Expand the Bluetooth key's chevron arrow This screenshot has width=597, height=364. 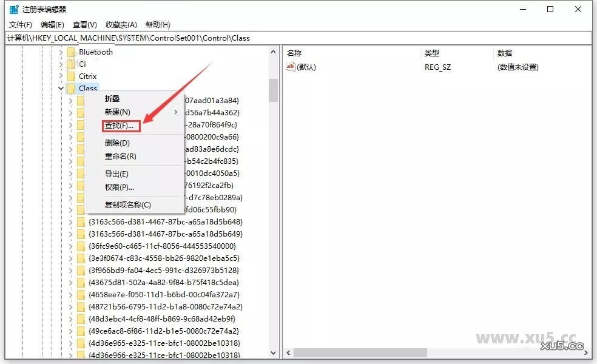(x=61, y=52)
